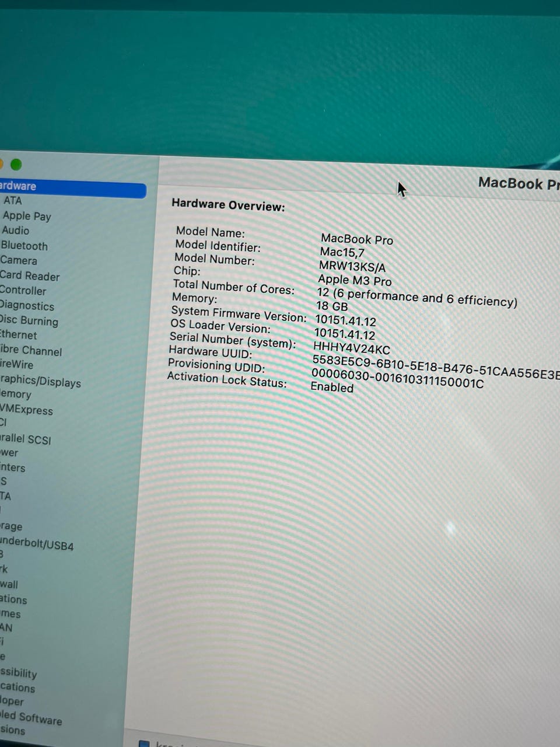Click the Apple M3 Pro chip value
This screenshot has width=560, height=747.
355,280
